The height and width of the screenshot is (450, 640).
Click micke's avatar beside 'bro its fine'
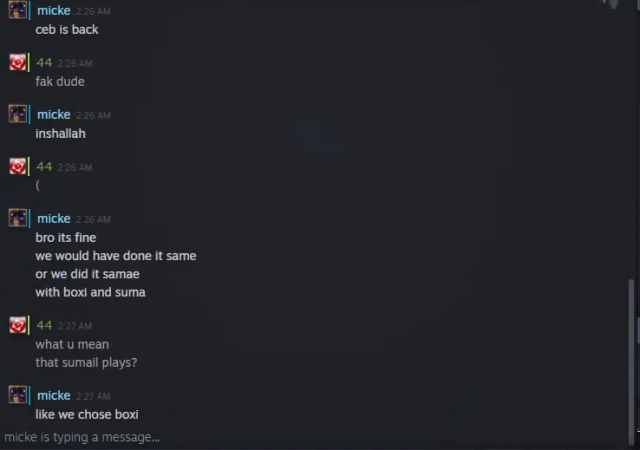click(18, 218)
